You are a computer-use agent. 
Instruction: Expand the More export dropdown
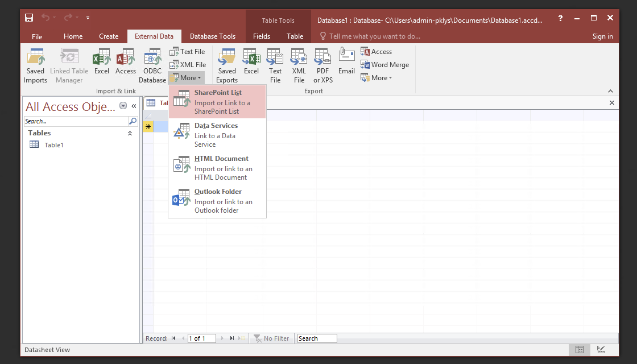pos(377,77)
